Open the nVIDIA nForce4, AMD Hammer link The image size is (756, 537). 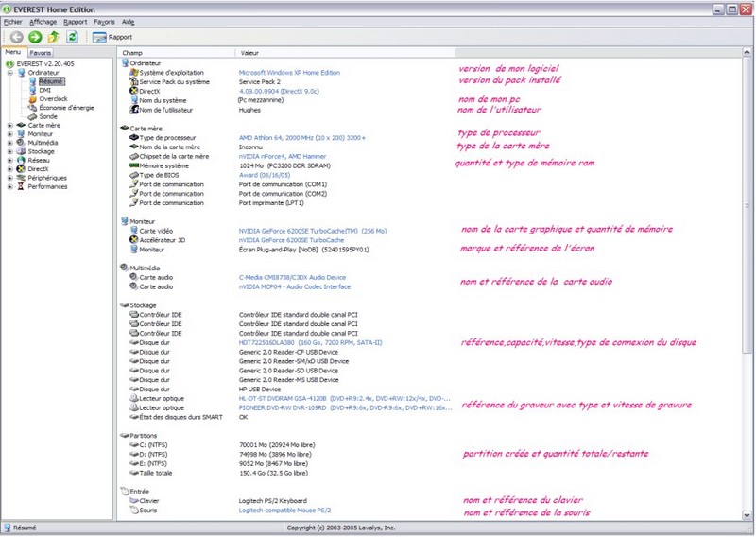[283, 156]
